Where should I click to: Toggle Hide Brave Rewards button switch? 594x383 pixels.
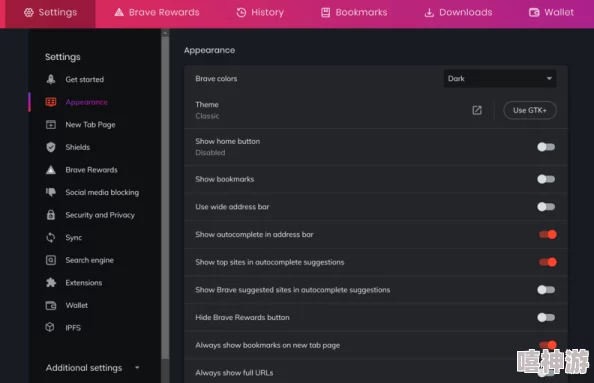pyautogui.click(x=546, y=317)
